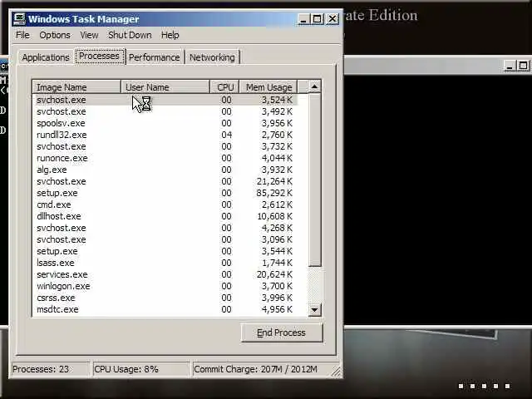Click the Task Manager title bar icon
532x399 pixels.
(19, 19)
